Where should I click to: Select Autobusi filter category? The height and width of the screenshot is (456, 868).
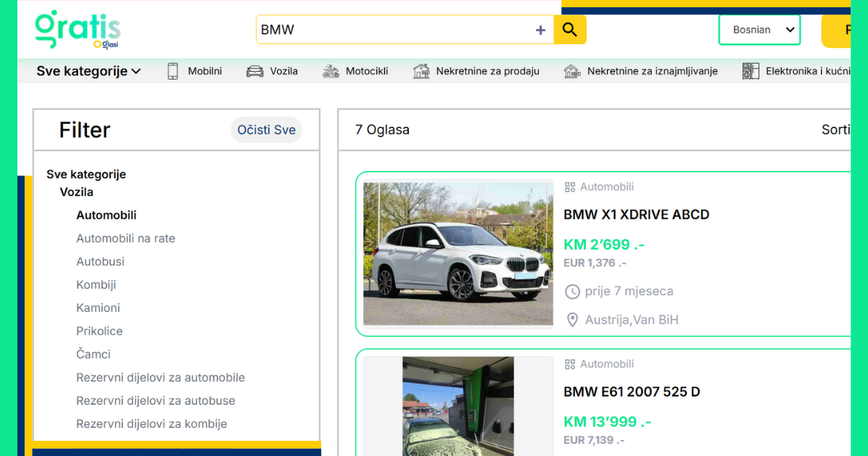[x=101, y=261]
